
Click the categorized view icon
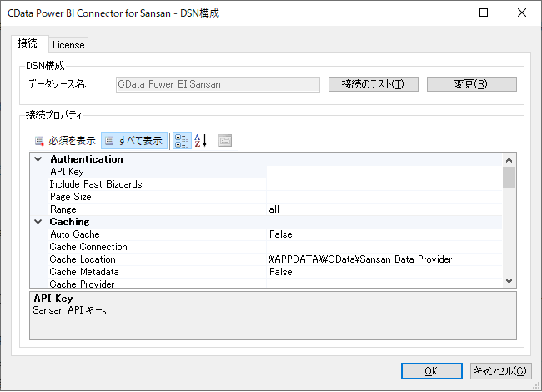182,141
